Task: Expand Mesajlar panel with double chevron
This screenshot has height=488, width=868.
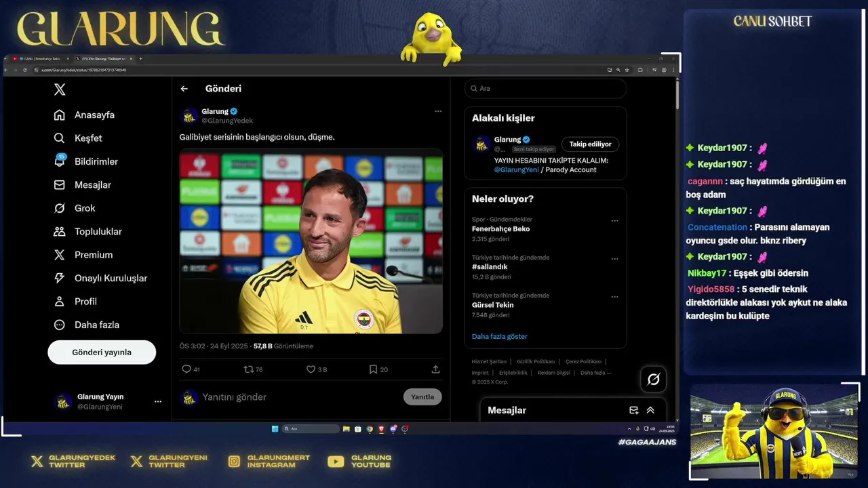Action: (x=650, y=410)
